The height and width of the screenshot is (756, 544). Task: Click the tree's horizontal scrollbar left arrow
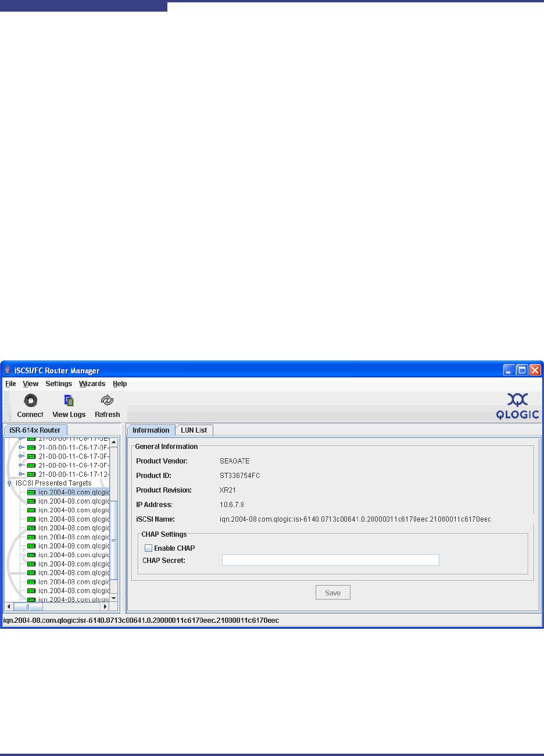coord(9,607)
